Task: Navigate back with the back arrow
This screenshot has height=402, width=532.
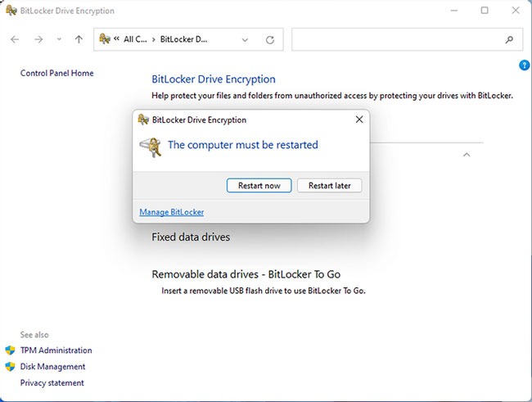Action: [15, 39]
